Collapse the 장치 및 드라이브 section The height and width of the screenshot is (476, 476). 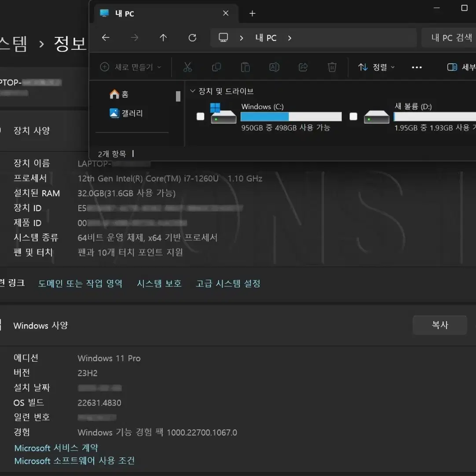click(193, 91)
